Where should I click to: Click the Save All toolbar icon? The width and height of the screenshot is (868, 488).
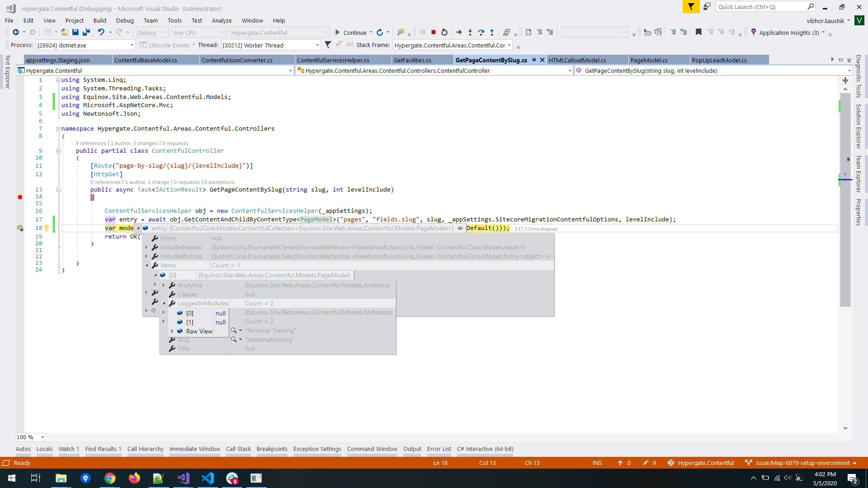pyautogui.click(x=86, y=32)
